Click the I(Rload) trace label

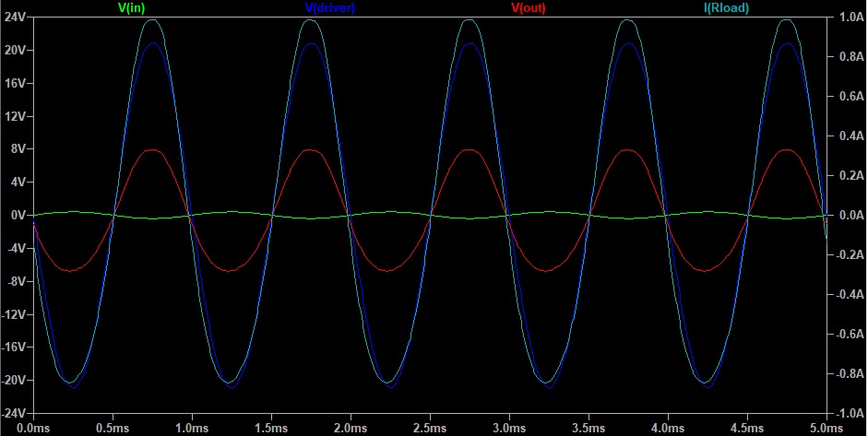726,7
